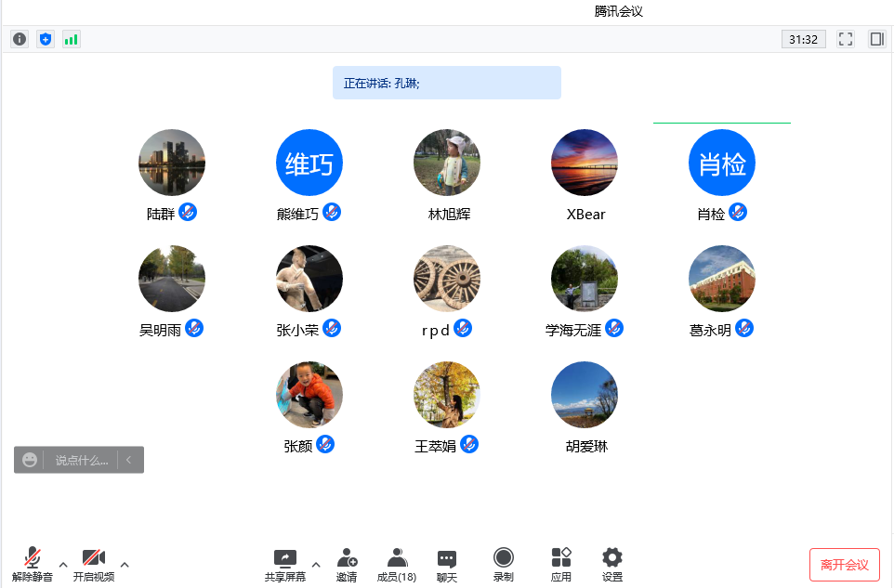Turn on camera with 开启视频
This screenshot has width=894, height=588.
coord(93,564)
